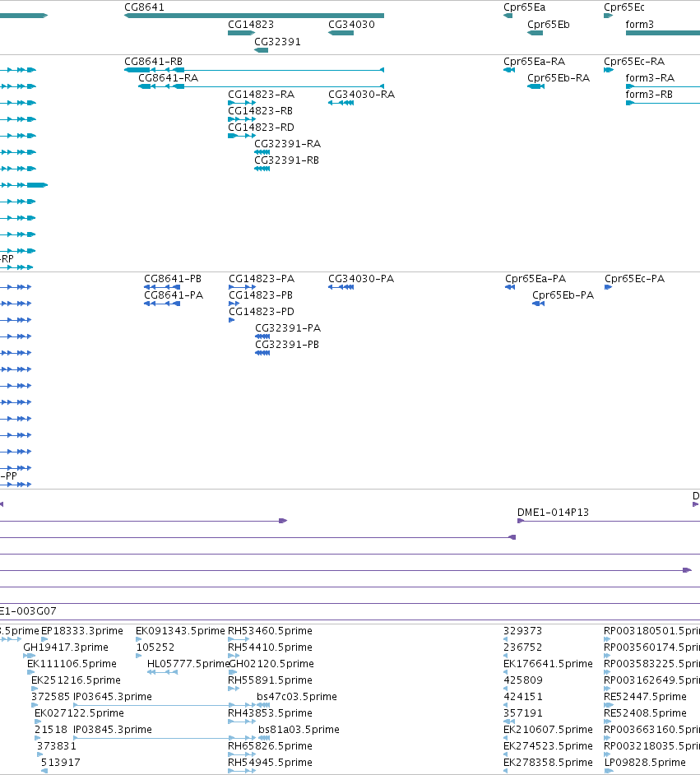
Task: Select the RH54410.5prime EST label
Action: pos(270,647)
